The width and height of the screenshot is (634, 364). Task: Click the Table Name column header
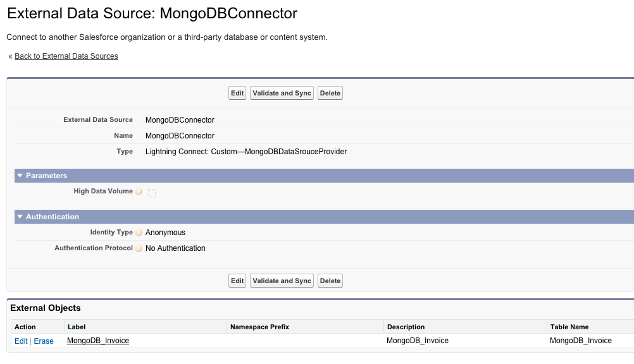click(590, 327)
